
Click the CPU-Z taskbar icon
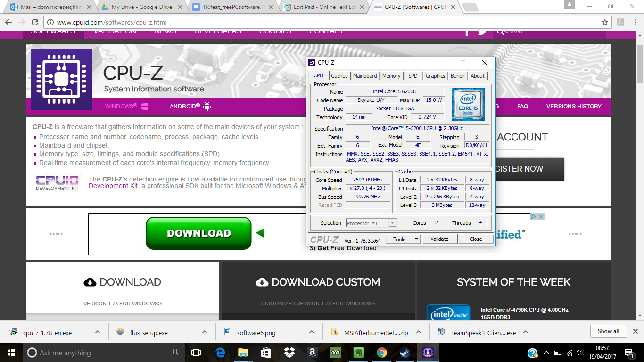click(x=428, y=353)
